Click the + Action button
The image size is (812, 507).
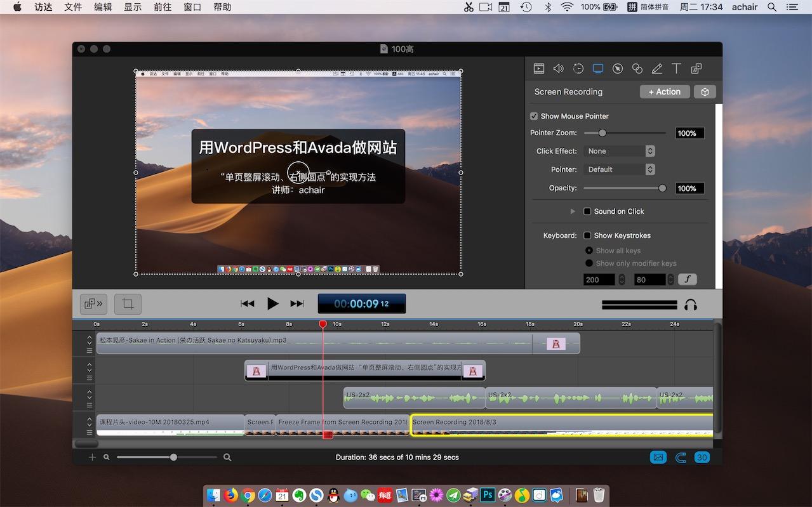pyautogui.click(x=664, y=92)
